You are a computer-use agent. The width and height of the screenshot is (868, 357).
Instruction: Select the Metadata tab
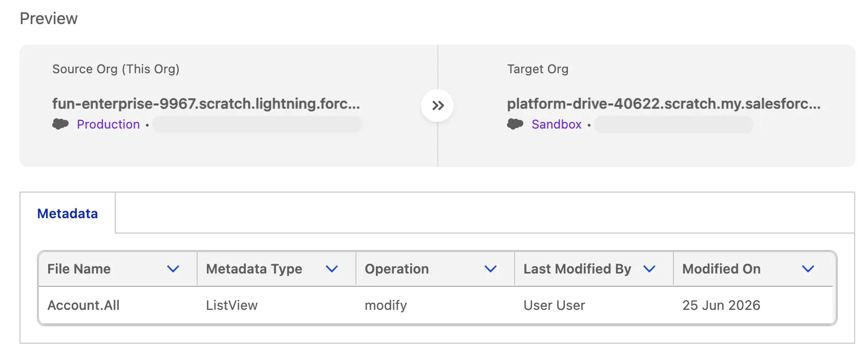[x=68, y=214]
